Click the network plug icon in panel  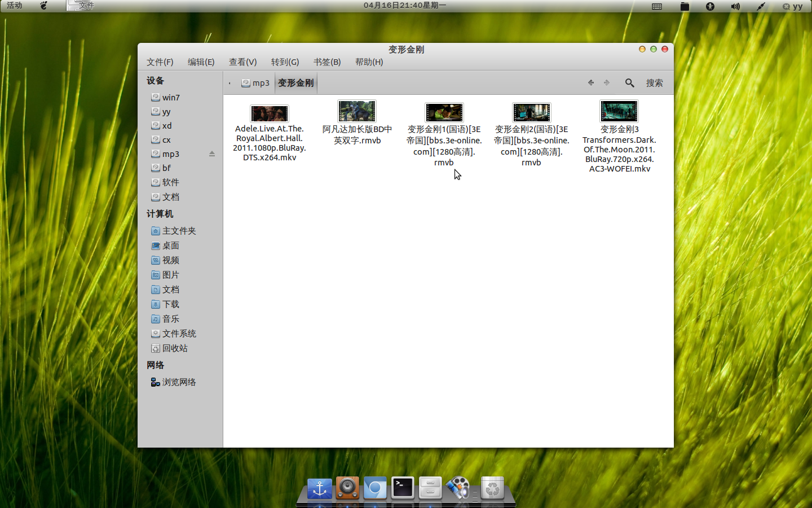pos(761,6)
